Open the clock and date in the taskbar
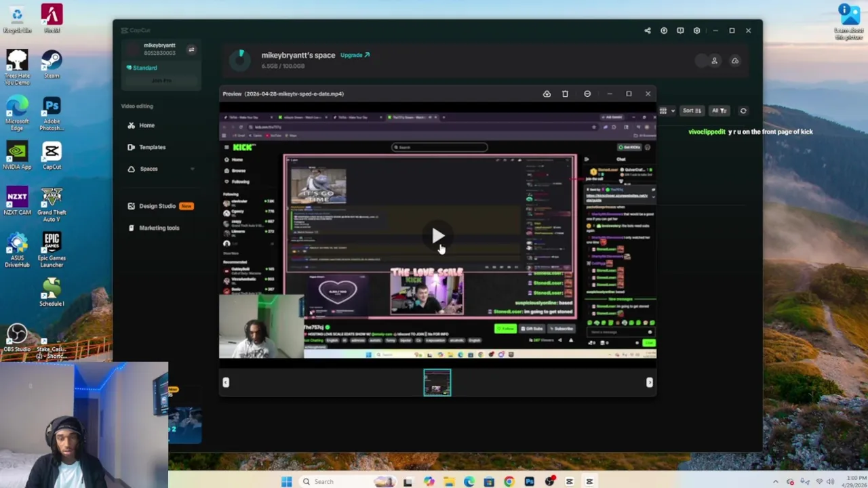868x488 pixels. (x=854, y=482)
